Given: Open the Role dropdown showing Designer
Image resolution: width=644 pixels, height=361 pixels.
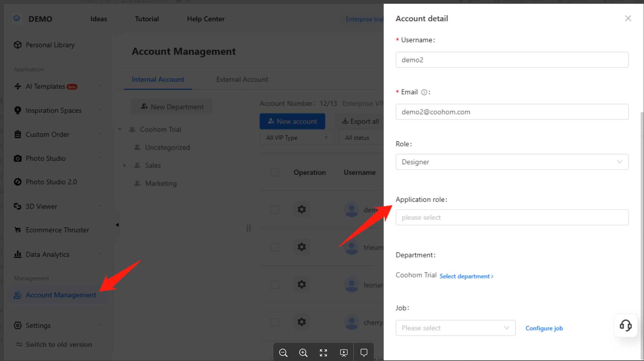Looking at the screenshot, I should point(512,162).
